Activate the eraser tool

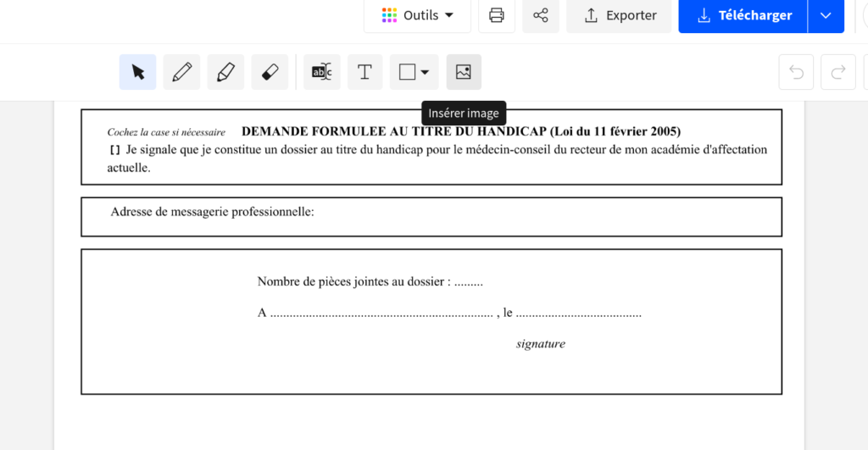click(270, 72)
